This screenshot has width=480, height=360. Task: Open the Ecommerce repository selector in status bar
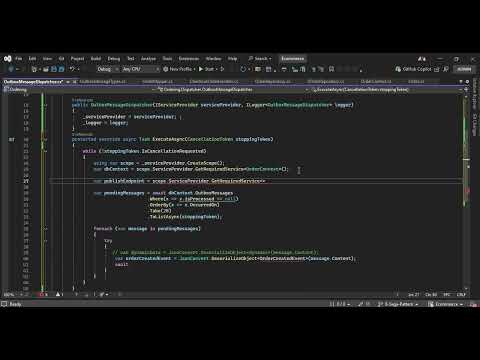(446, 304)
